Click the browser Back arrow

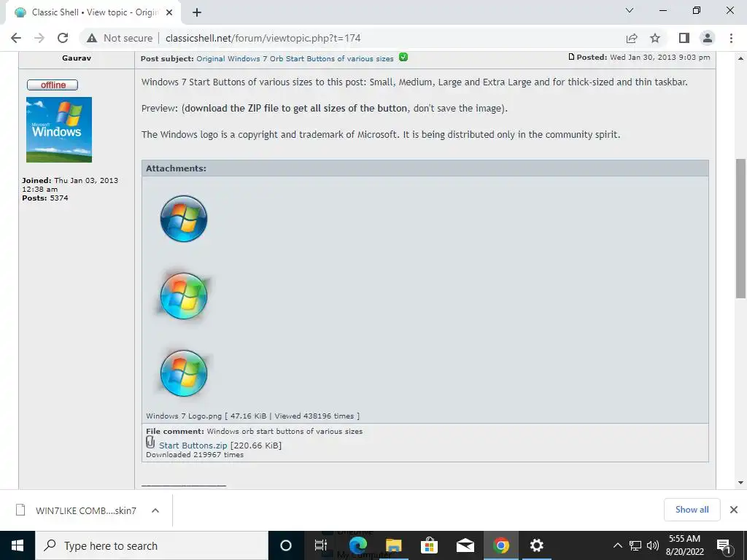point(16,38)
